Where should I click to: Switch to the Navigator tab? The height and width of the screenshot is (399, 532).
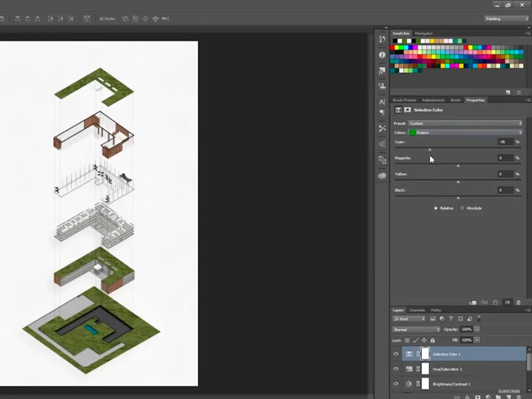click(x=424, y=33)
